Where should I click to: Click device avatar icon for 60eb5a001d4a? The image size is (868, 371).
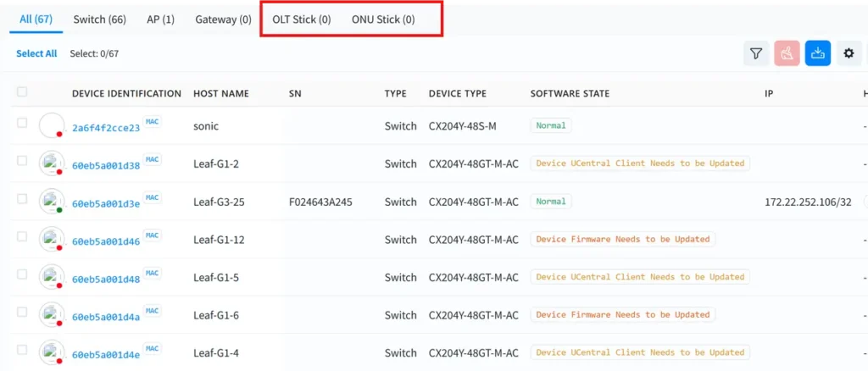click(52, 315)
